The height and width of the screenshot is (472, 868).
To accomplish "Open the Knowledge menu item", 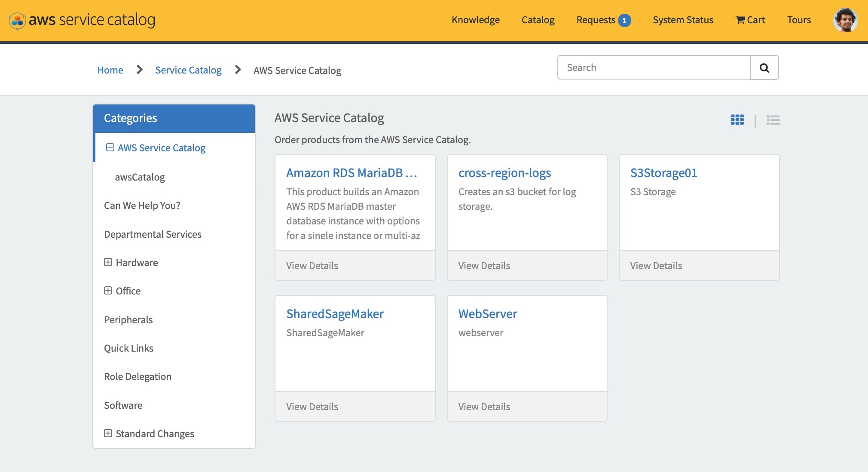I will click(x=476, y=20).
